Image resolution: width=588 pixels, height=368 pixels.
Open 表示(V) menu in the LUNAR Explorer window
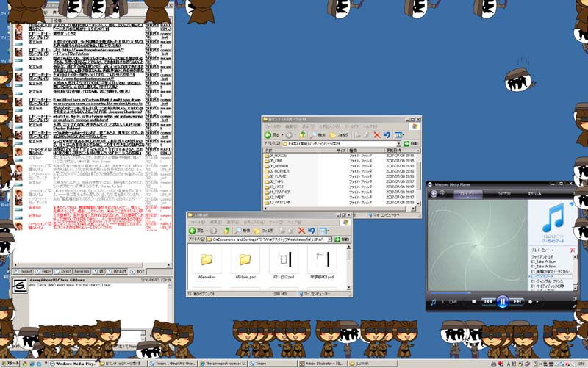233,223
